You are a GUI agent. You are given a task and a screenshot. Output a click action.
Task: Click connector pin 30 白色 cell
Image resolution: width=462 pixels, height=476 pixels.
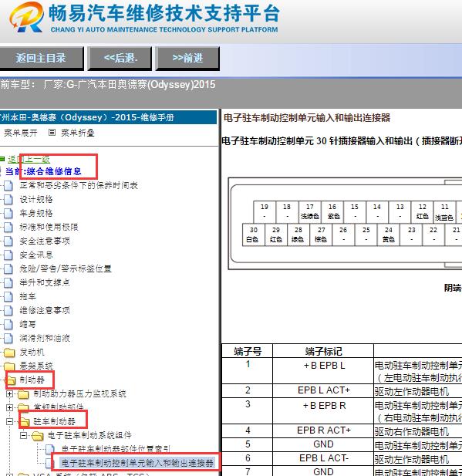click(x=253, y=235)
